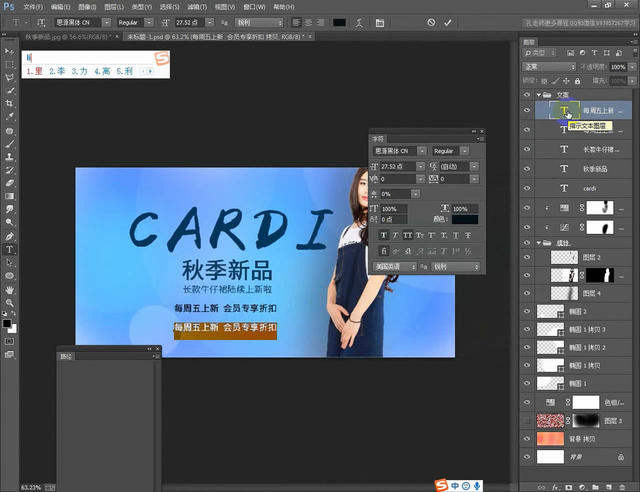Image resolution: width=640 pixels, height=492 pixels.
Task: Choose IME candidate 2 李
Action: (x=57, y=71)
